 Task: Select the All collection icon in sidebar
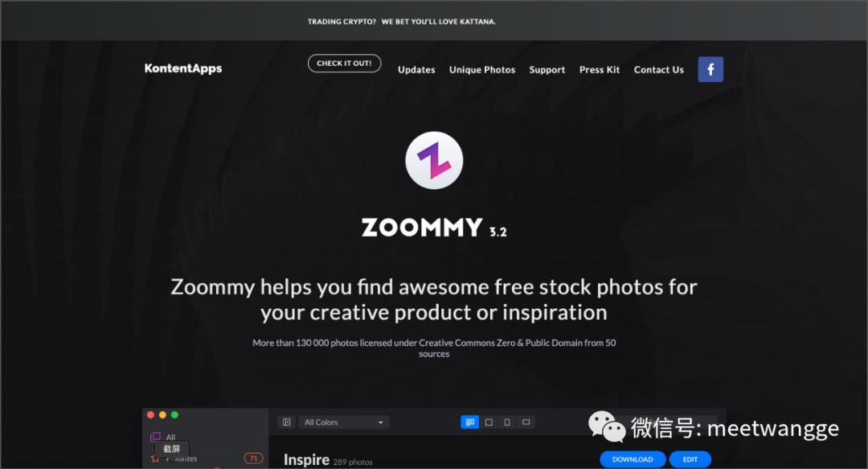pos(156,437)
